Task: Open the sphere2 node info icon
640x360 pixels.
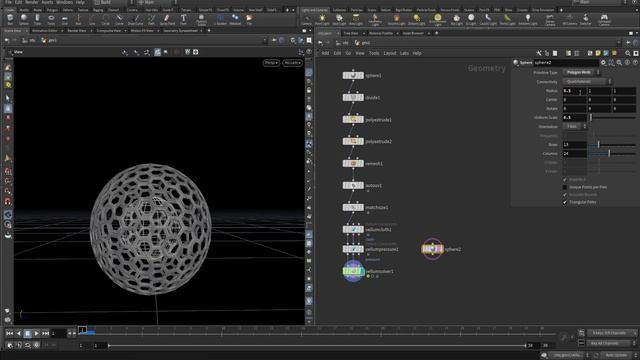Action: tap(627, 62)
